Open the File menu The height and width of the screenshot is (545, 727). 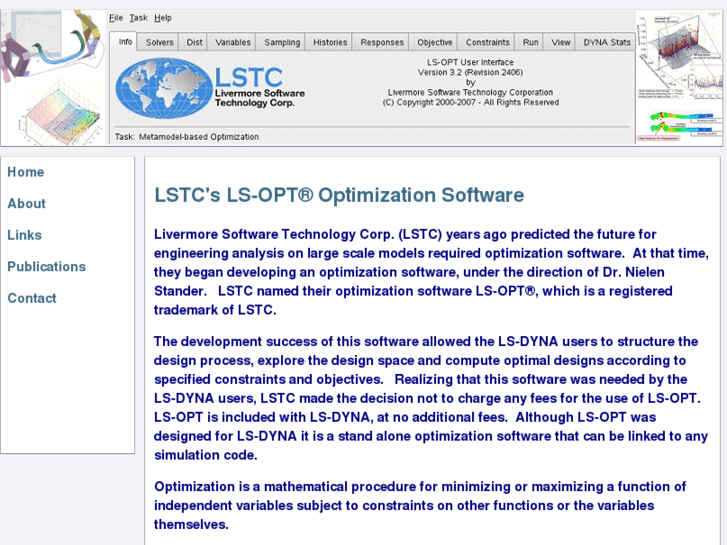click(116, 18)
